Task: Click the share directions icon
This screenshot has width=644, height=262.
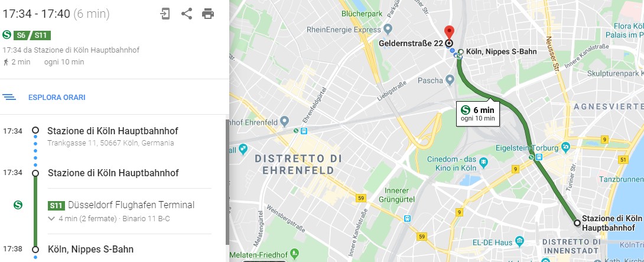Action: (x=187, y=14)
